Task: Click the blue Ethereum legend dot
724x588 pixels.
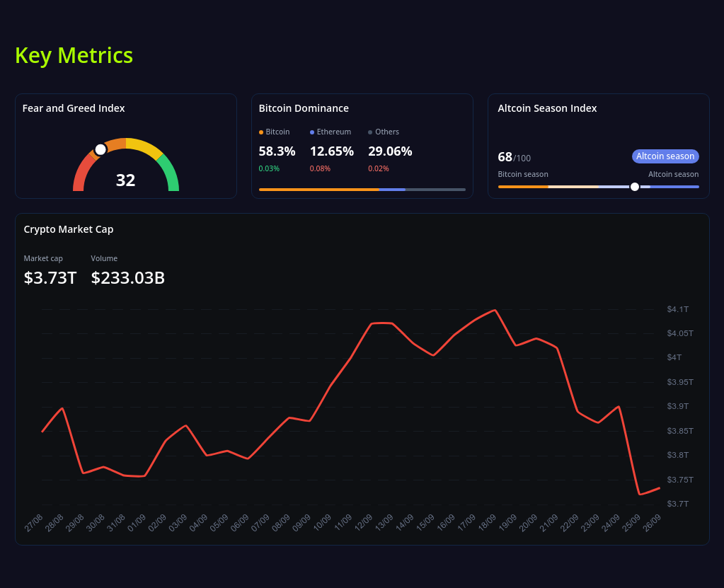Action: (x=312, y=132)
